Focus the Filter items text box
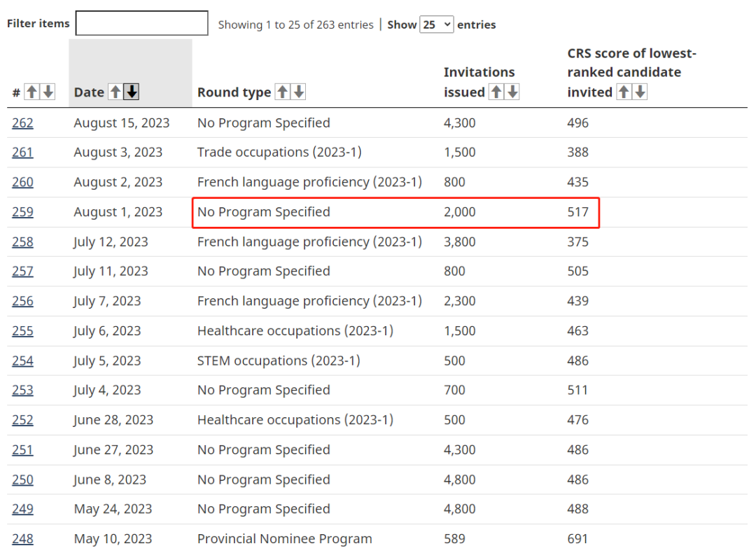756x553 pixels. (x=141, y=23)
